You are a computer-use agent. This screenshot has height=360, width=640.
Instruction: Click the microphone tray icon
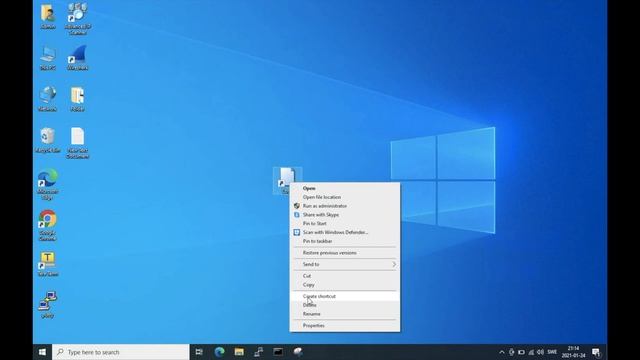pos(511,352)
